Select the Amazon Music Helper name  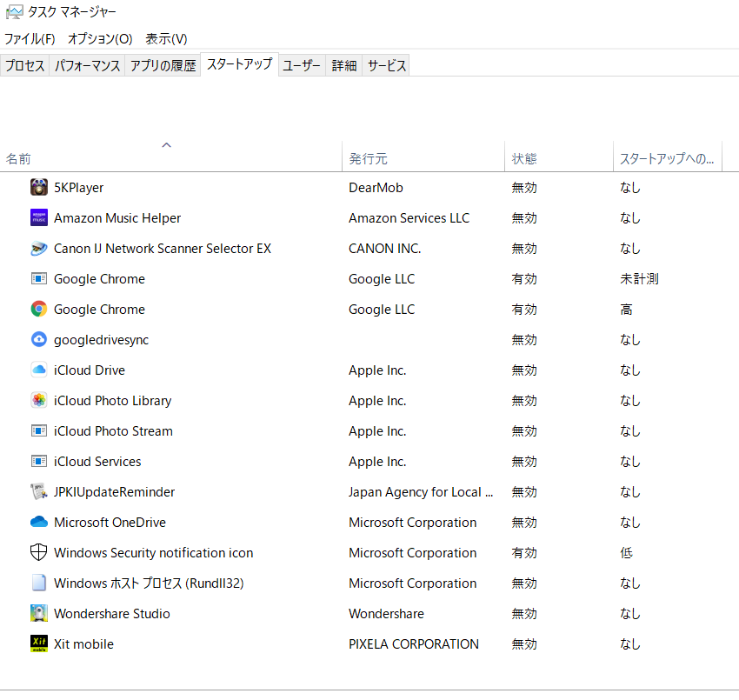[117, 217]
